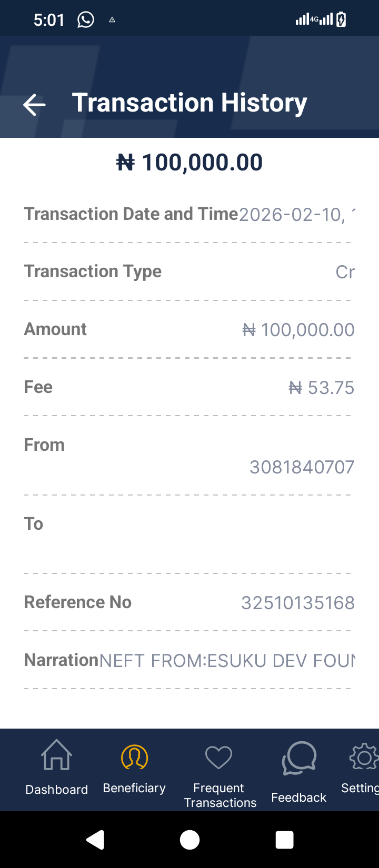Image resolution: width=379 pixels, height=868 pixels.
Task: Tap the Feedback tab label
Action: click(299, 798)
